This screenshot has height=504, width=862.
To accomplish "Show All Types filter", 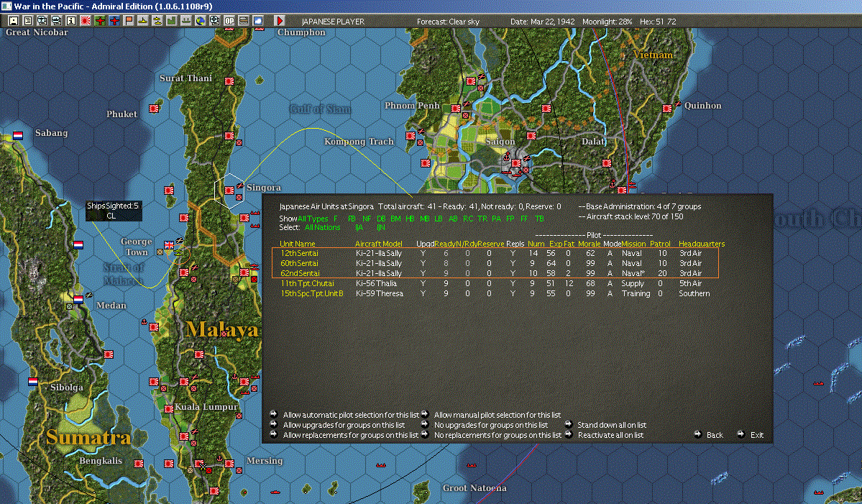I will 313,219.
